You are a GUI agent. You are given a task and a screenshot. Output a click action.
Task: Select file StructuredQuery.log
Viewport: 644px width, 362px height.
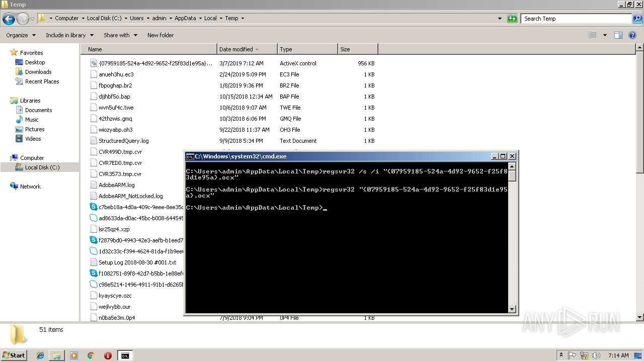pos(124,141)
